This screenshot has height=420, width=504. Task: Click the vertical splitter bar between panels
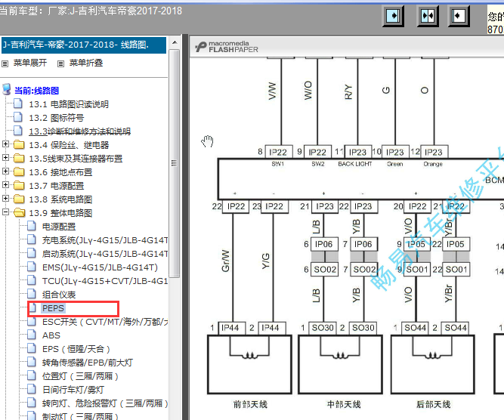[185, 227]
